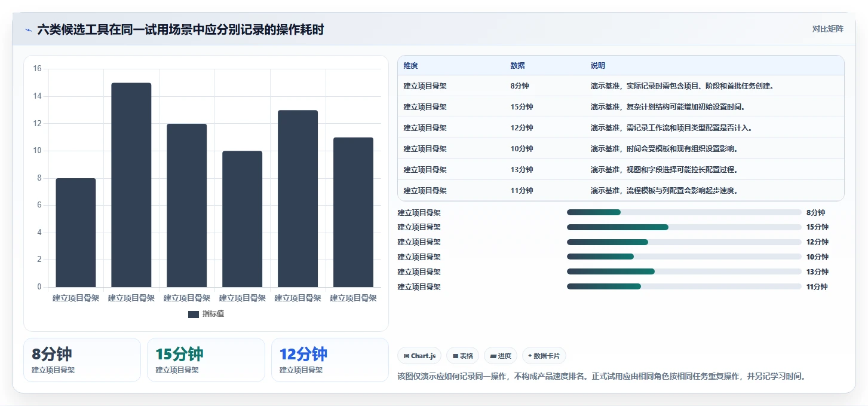Click the chart bar reaching 10
This screenshot has width=868, height=406.
243,219
